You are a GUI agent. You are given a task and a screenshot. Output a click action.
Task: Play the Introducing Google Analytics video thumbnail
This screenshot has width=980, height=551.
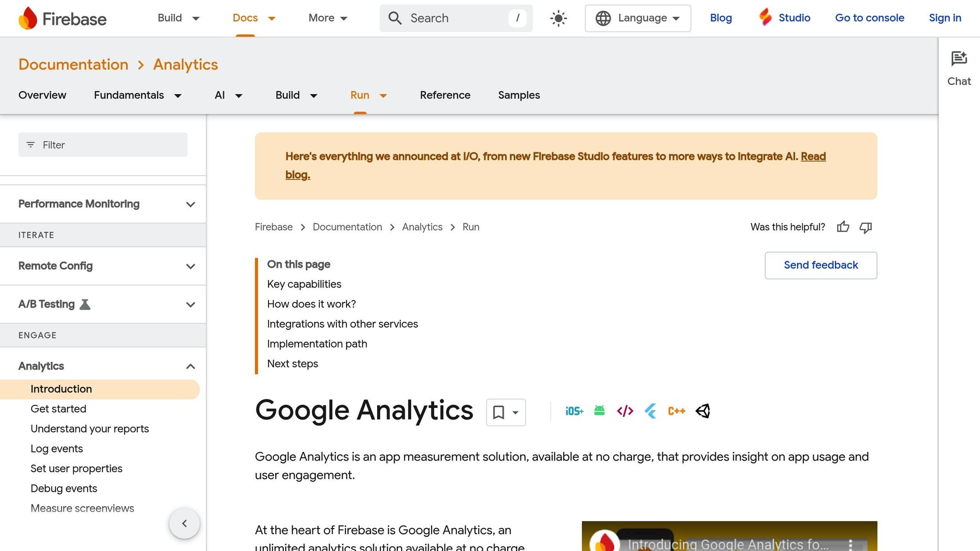coord(729,536)
